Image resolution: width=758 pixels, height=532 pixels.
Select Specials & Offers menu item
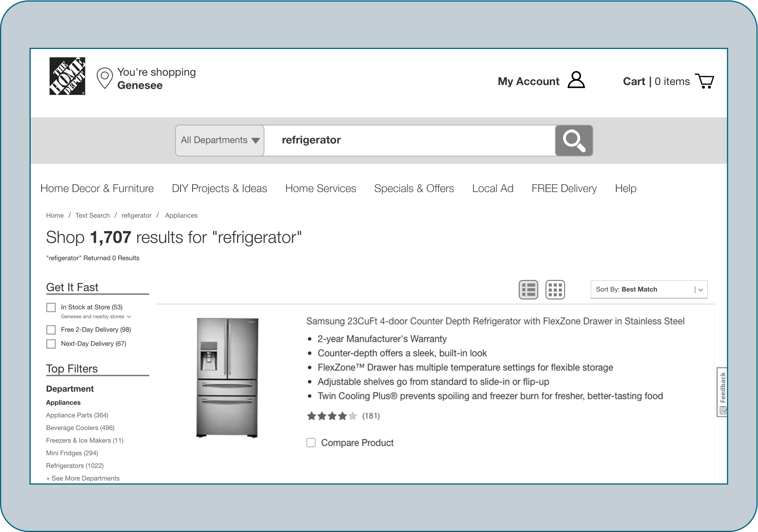[414, 188]
